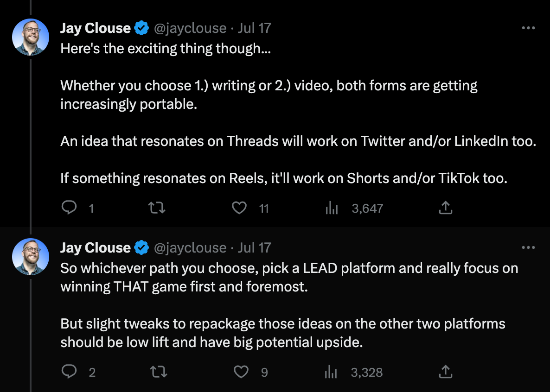The height and width of the screenshot is (392, 550).
Task: Open Jay Clouse name on first tweet
Action: tap(96, 28)
